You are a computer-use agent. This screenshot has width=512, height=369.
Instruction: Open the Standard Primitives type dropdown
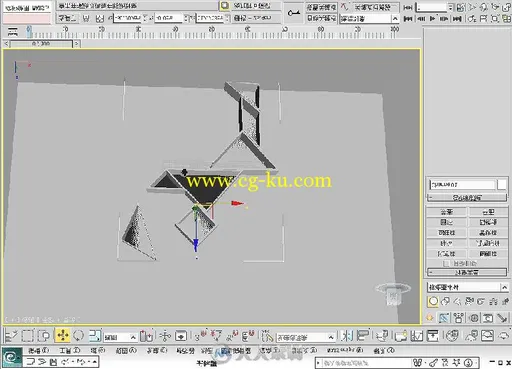tap(468, 287)
